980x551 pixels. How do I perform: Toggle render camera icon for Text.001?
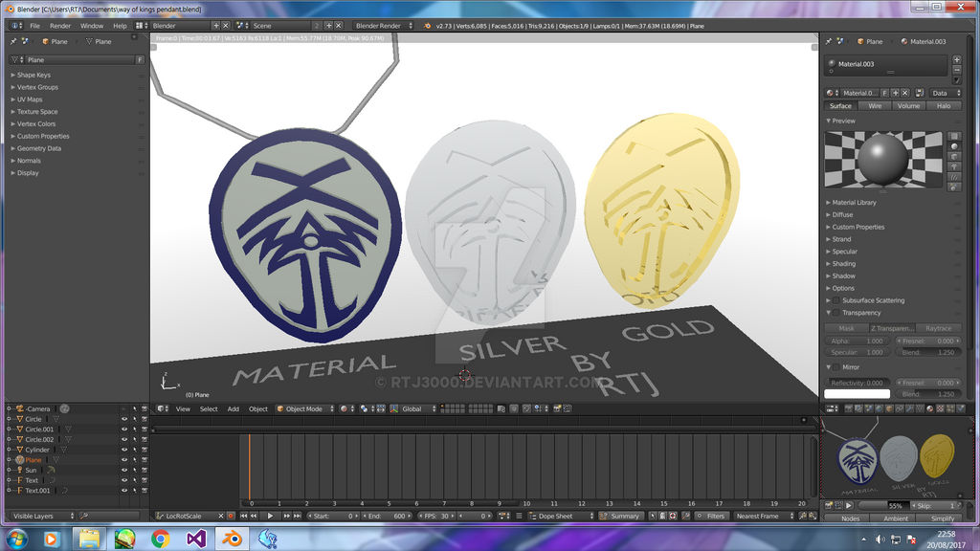click(145, 491)
